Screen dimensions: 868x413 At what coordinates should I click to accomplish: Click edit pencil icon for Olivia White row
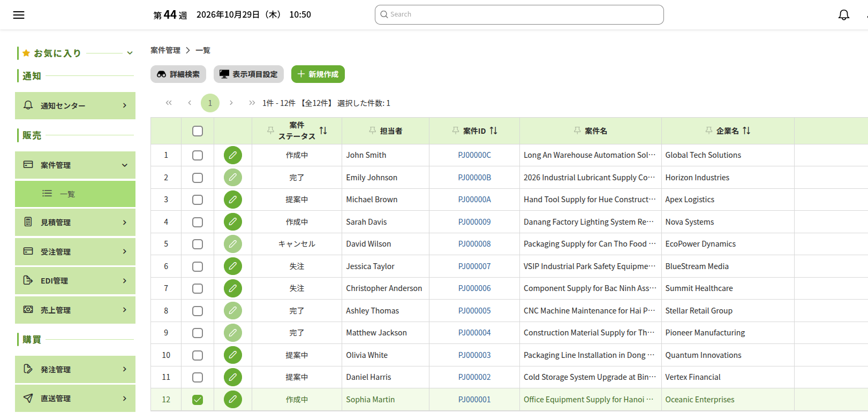tap(233, 355)
